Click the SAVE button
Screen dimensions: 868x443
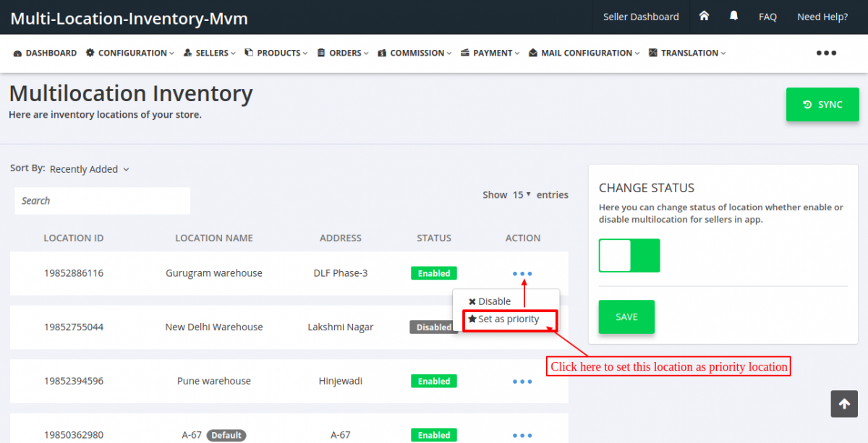[x=626, y=317]
